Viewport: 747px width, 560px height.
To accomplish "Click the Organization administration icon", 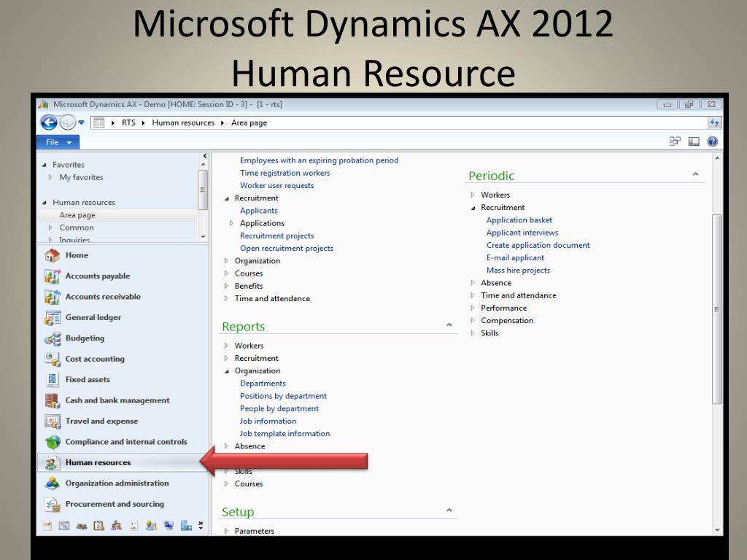I will pos(52,483).
